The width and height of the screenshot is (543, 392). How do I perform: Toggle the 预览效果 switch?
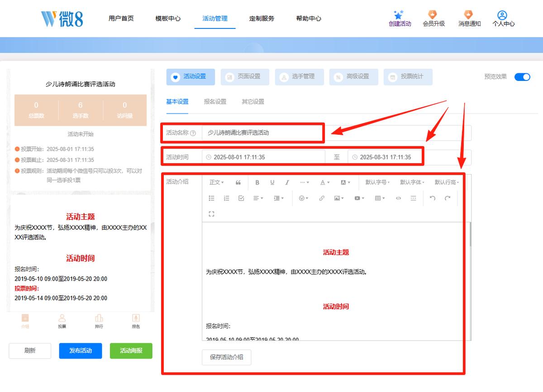522,77
